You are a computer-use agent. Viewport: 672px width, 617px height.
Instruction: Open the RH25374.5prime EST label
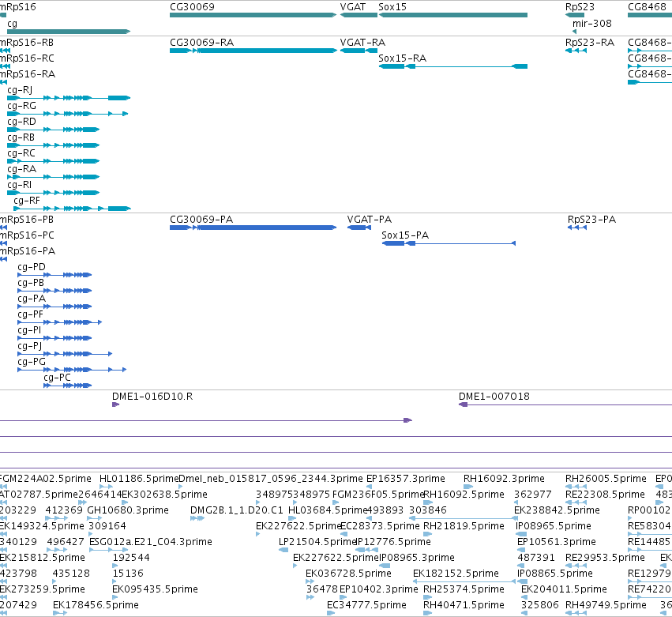point(464,590)
